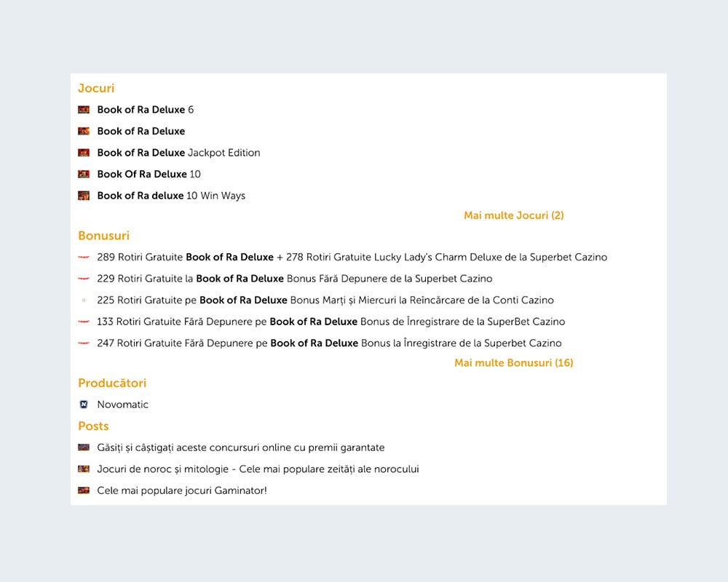Click the Book of Ra Deluxe 6 thumbnail icon
Image resolution: width=728 pixels, height=582 pixels.
84,110
